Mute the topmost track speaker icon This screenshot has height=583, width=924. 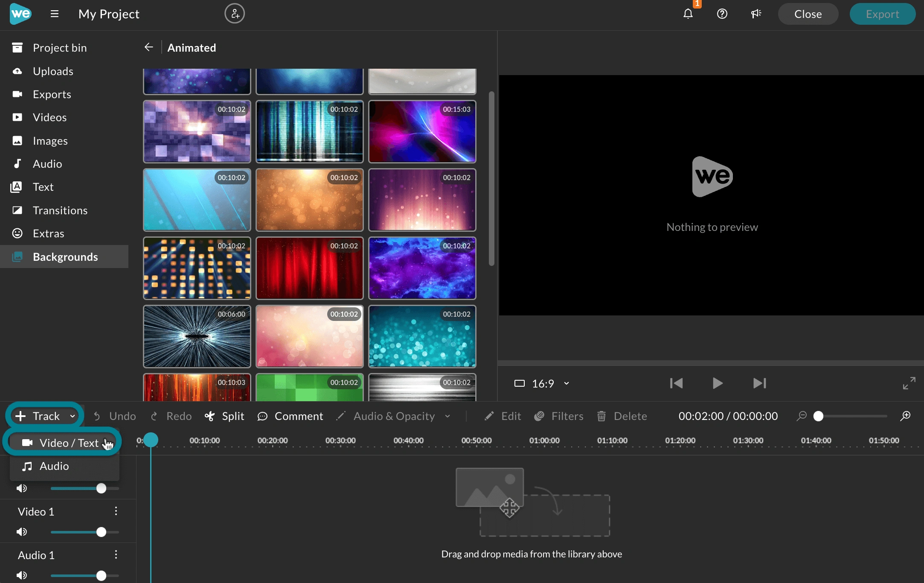pyautogui.click(x=21, y=488)
